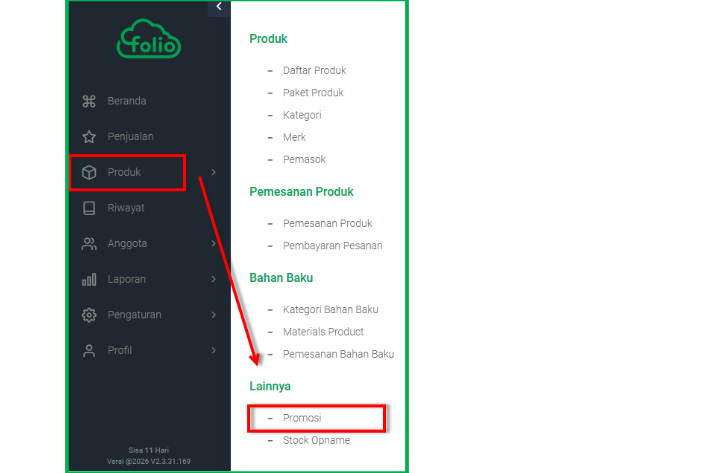Viewport: 717px width, 473px height.
Task: Click the Folio cloud logo
Action: coord(149,43)
